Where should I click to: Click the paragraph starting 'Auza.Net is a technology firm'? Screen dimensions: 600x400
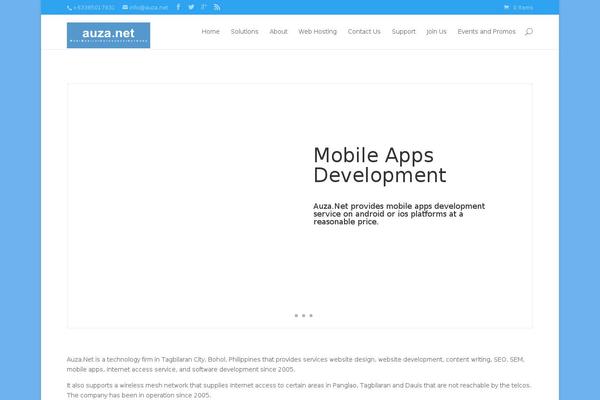(x=295, y=364)
